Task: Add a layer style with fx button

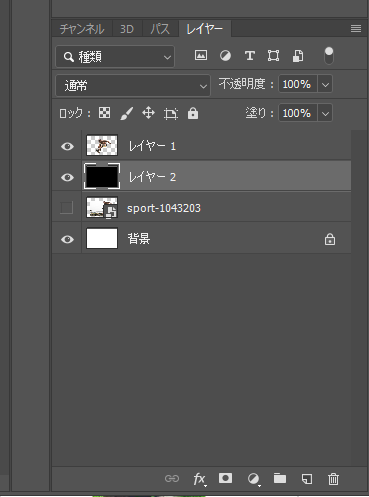Action: (x=199, y=479)
